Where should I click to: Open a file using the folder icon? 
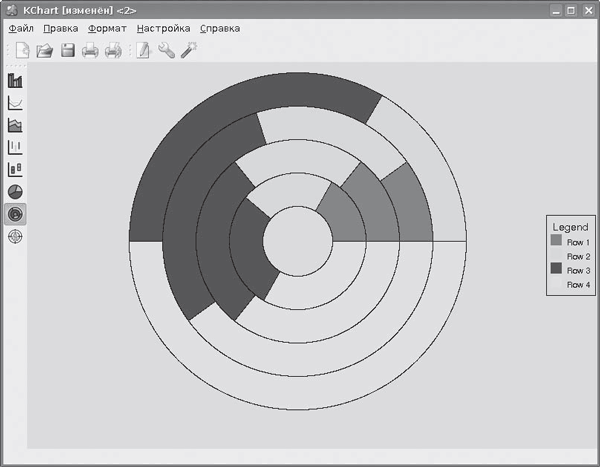45,51
